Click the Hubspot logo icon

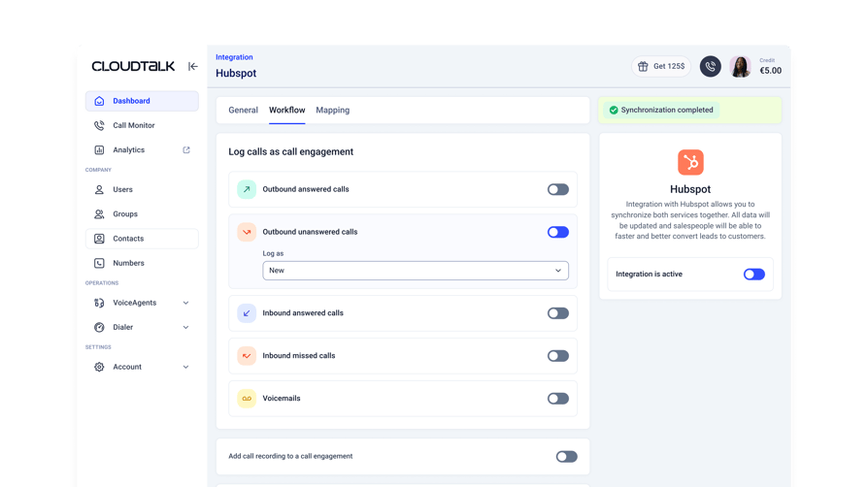click(x=690, y=162)
